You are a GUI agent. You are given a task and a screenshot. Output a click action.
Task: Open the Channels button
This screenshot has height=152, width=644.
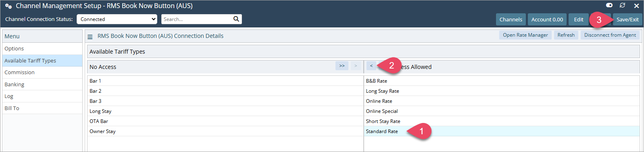pos(511,19)
